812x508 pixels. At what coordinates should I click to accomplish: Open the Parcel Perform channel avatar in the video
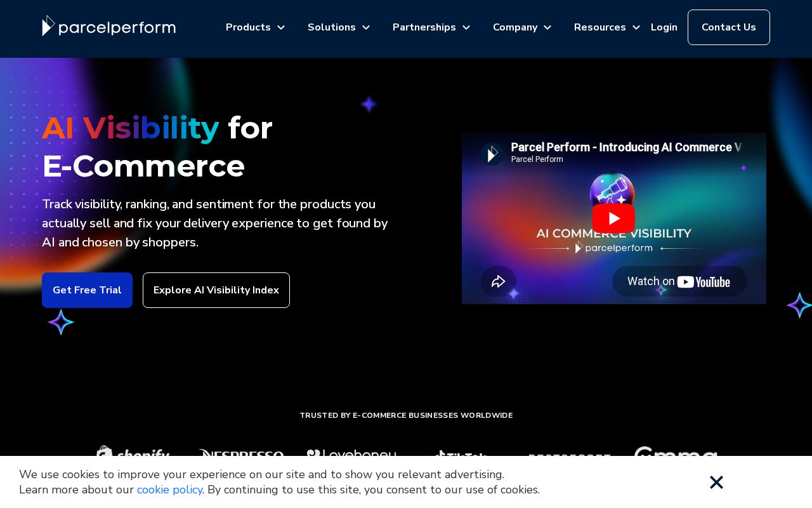(492, 154)
